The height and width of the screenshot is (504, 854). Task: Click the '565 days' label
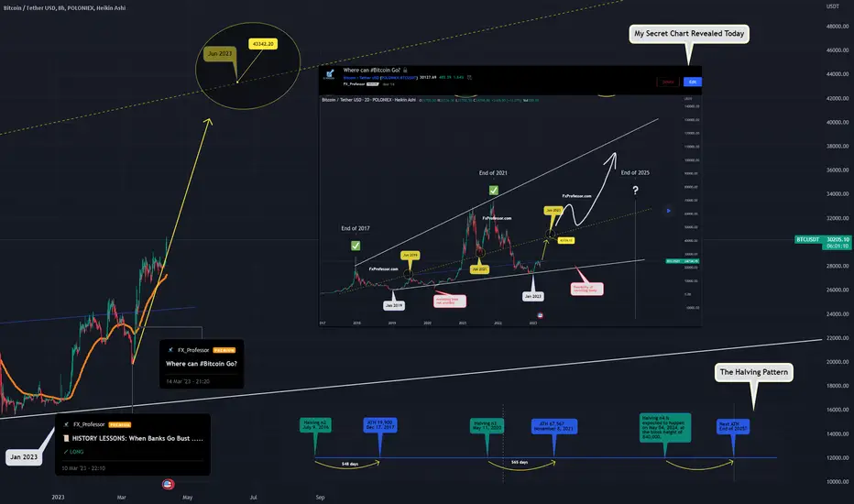click(x=520, y=462)
